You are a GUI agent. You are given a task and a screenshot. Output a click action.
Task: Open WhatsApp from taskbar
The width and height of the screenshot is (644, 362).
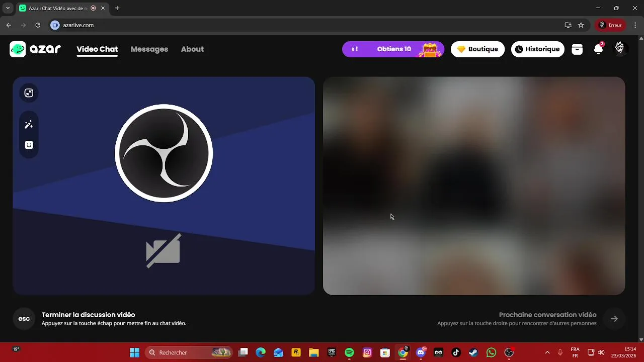pyautogui.click(x=492, y=352)
